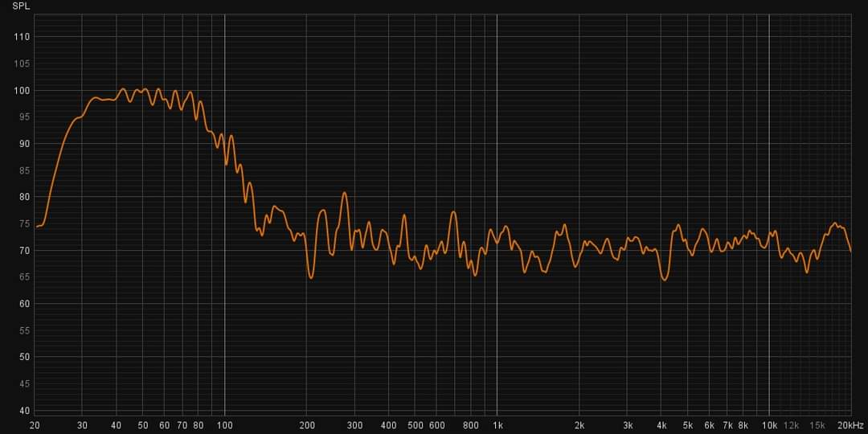Image resolution: width=868 pixels, height=434 pixels.
Task: Click the 2k frequency axis label
Action: 579,425
